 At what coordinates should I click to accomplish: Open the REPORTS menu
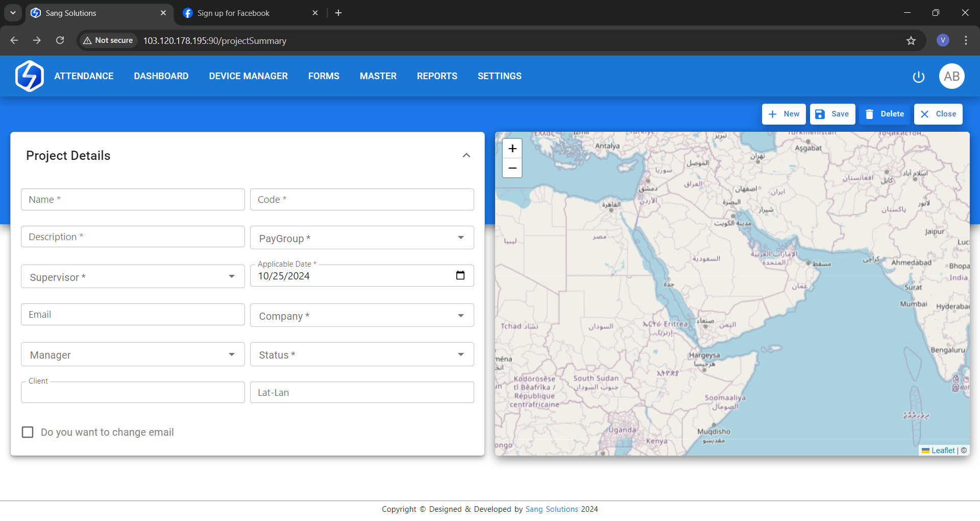tap(437, 76)
